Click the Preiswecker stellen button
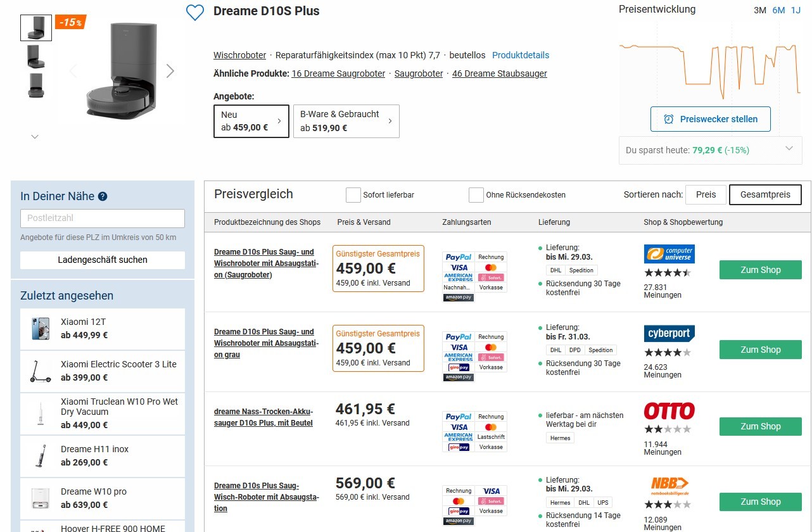812x532 pixels. click(x=711, y=119)
